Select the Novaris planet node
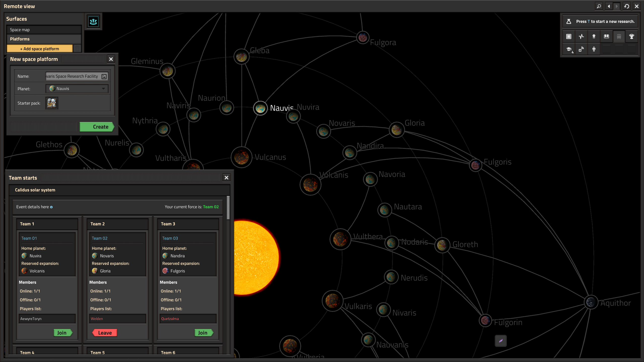Image resolution: width=644 pixels, height=362 pixels. 323,131
